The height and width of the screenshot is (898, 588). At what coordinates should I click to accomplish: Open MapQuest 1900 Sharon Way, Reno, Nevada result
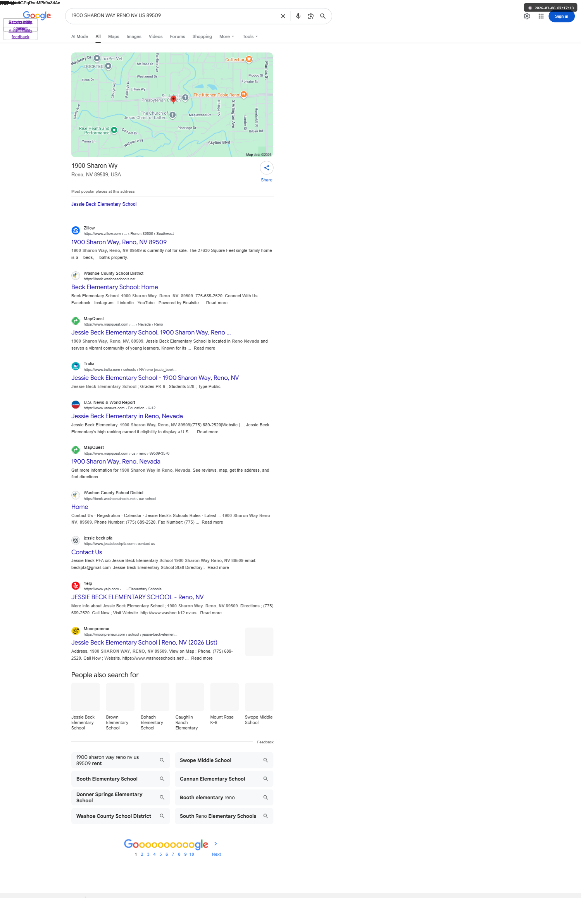coord(116,462)
